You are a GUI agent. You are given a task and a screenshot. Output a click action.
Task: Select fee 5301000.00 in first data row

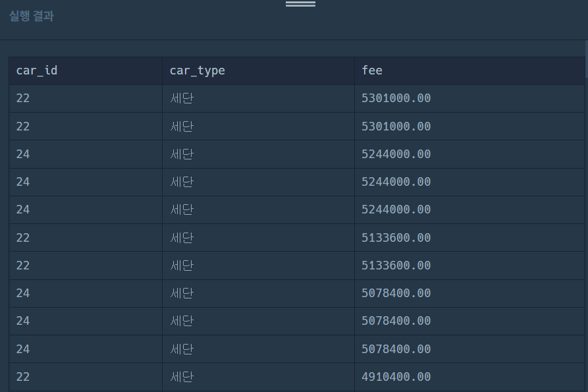pyautogui.click(x=396, y=98)
